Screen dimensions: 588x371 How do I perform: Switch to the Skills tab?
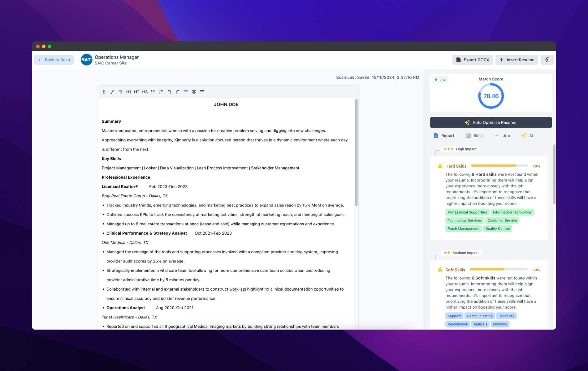[x=474, y=135]
